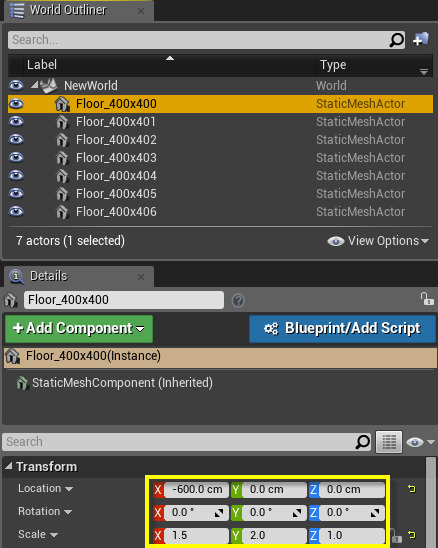Click the NewWorld world icon
This screenshot has width=438, height=548.
click(49, 86)
